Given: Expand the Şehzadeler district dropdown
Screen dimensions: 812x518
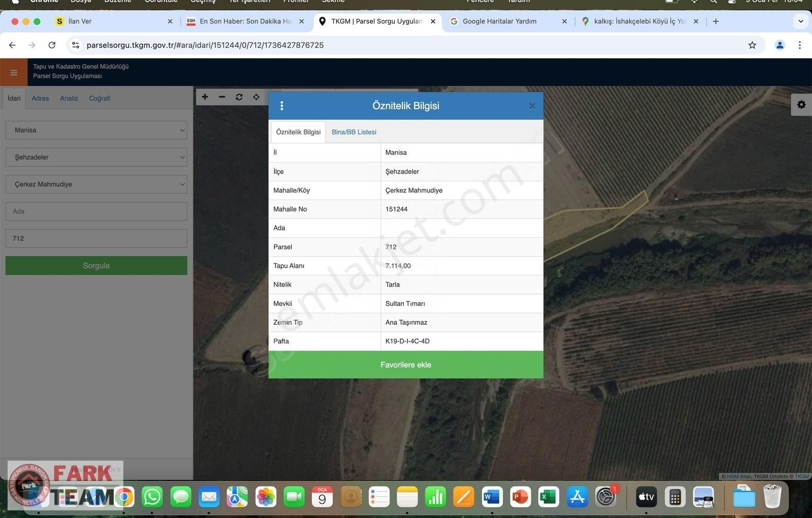Looking at the screenshot, I should 96,157.
